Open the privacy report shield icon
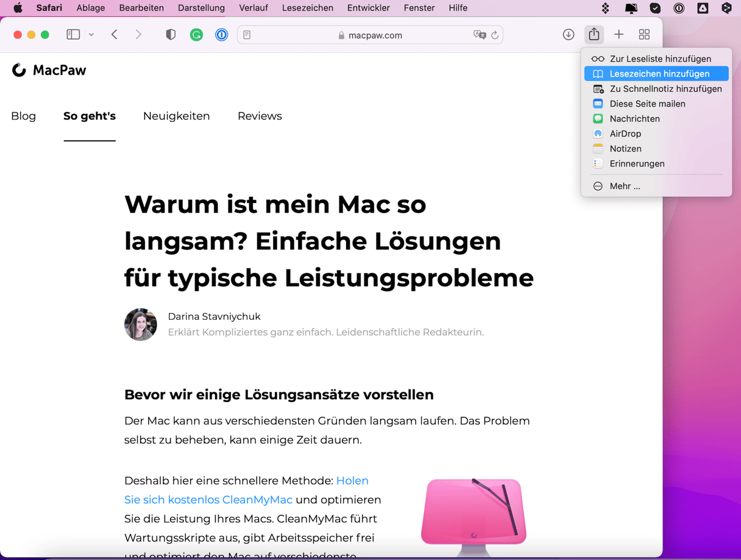 coord(171,35)
